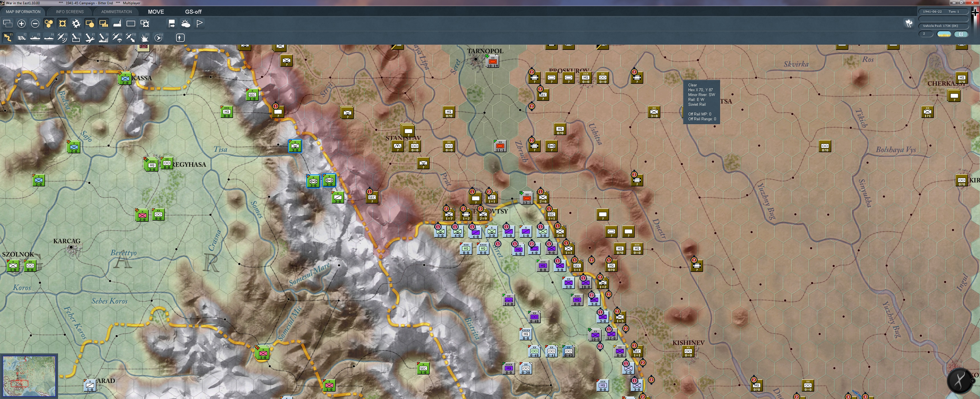Toggle the yellow square-ring overlay icon

click(62, 24)
